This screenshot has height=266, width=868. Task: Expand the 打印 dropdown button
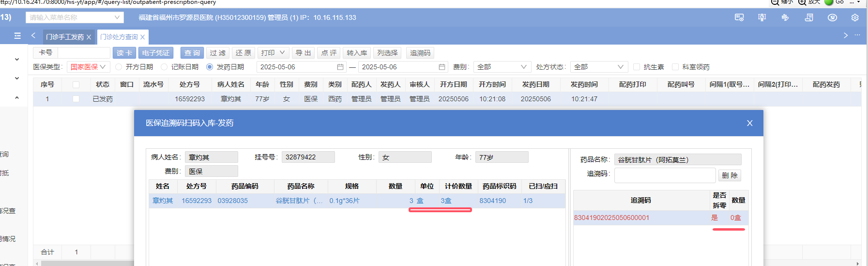point(274,53)
